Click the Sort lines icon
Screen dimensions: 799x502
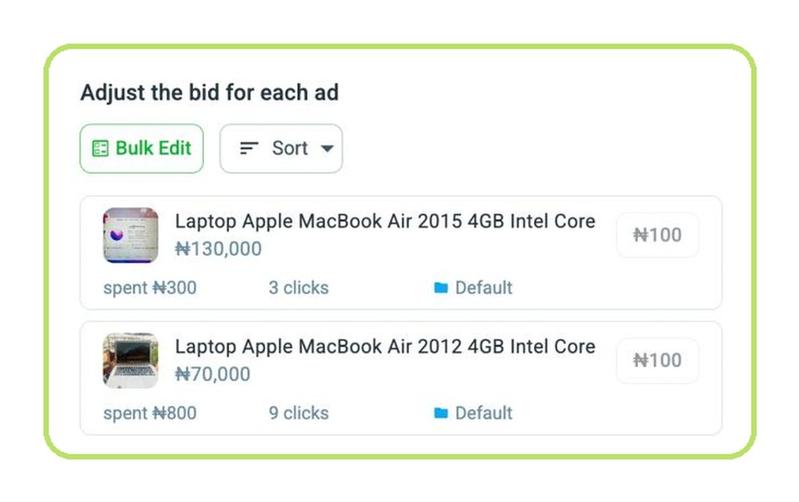(x=249, y=148)
